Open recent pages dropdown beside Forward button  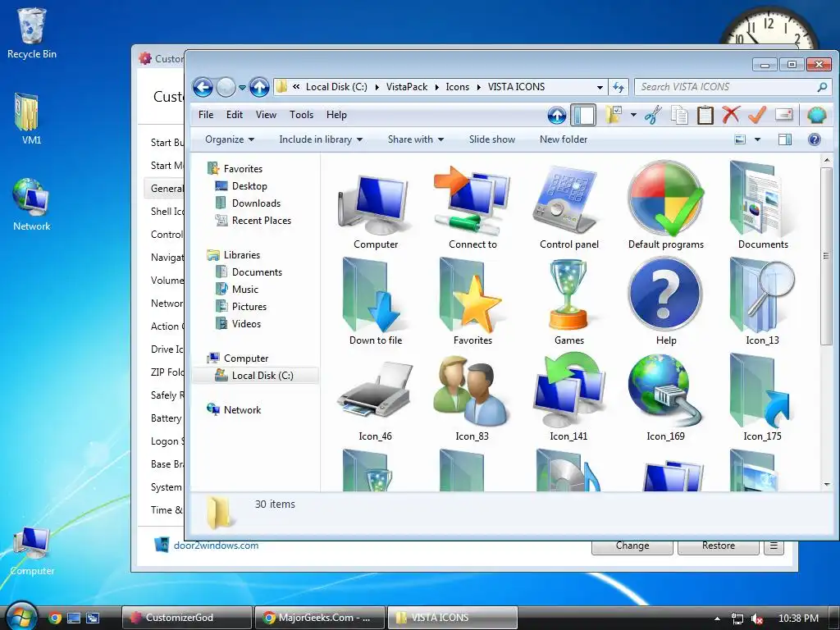[x=242, y=87]
